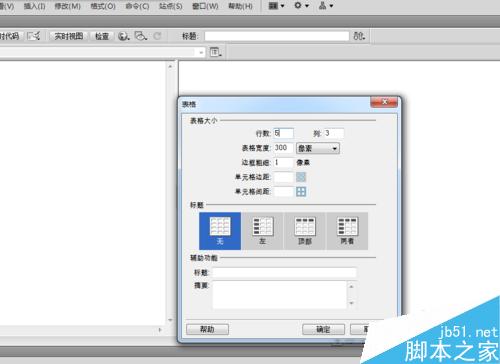Select the 两者 (both) header option
The height and width of the screenshot is (364, 500).
[347, 231]
